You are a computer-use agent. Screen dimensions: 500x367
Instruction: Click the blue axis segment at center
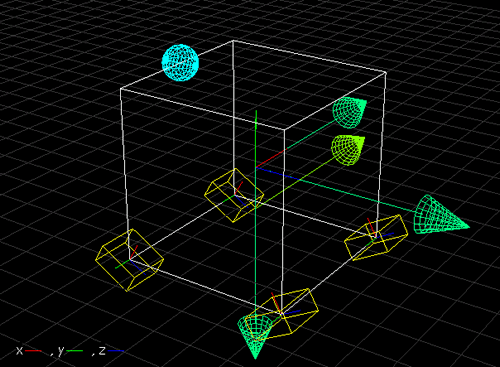click(277, 173)
